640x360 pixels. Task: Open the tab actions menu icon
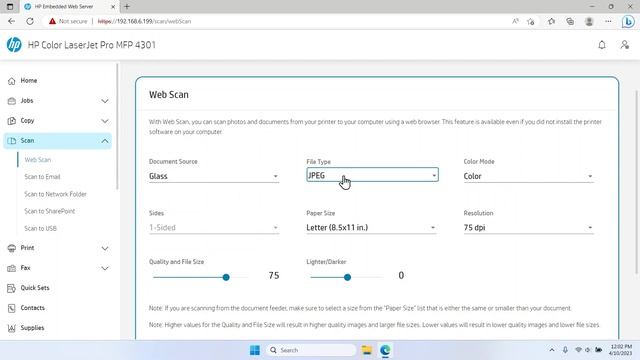10,7
